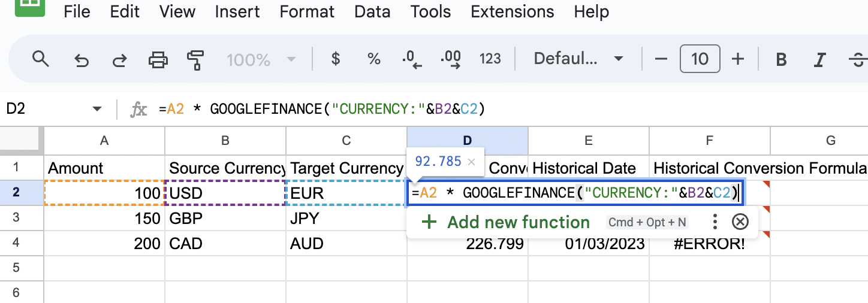Format as percent icon
The height and width of the screenshot is (303, 868).
point(374,59)
